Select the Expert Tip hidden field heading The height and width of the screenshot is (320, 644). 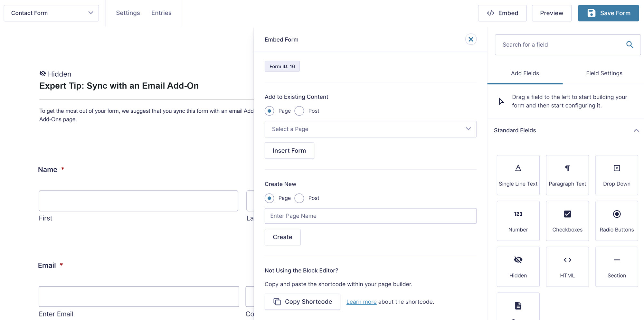(119, 86)
